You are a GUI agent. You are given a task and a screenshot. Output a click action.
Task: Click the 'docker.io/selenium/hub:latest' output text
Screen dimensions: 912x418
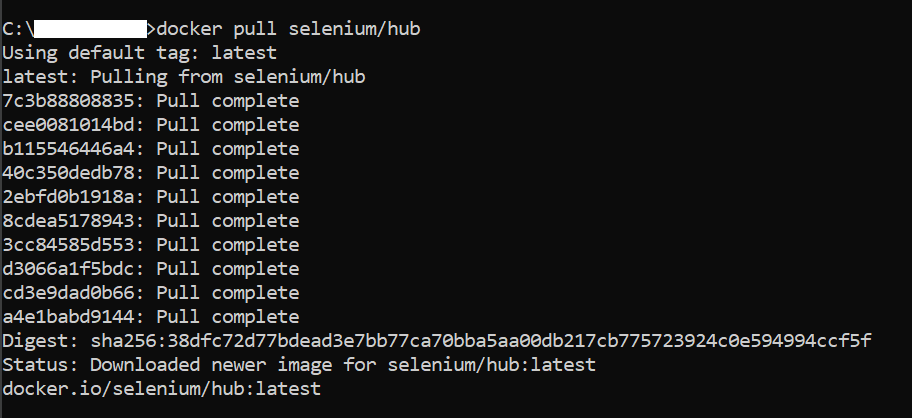coord(162,388)
